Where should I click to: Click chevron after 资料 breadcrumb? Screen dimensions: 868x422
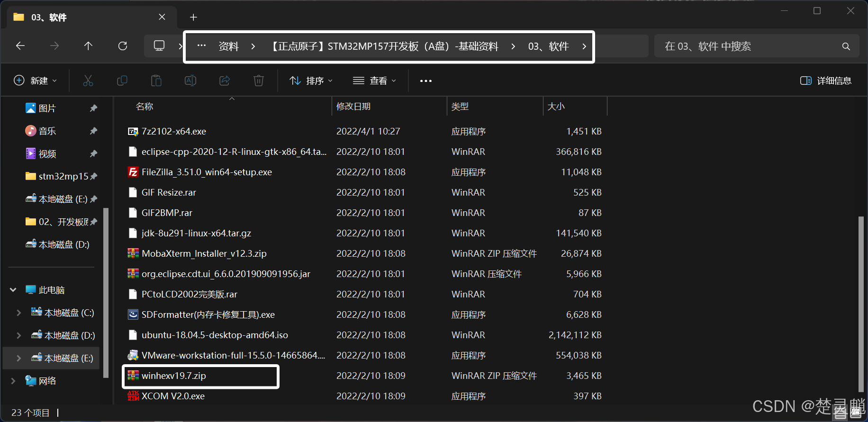click(x=253, y=46)
